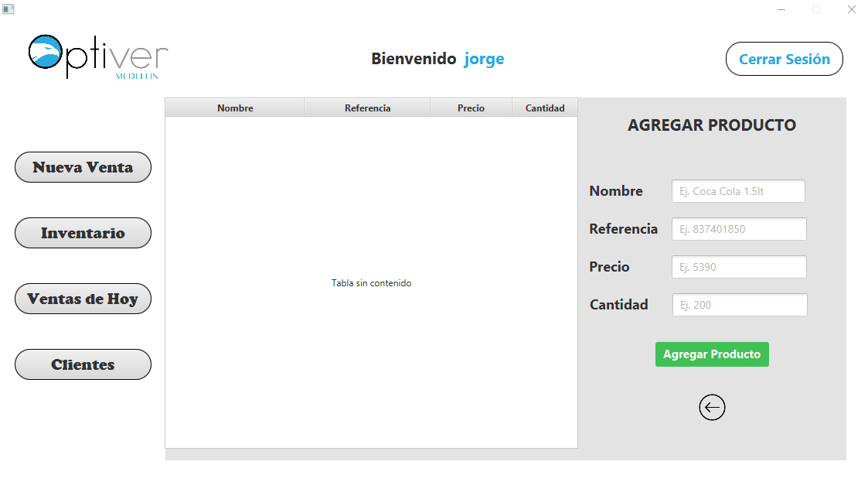Open the Inventario section

83,232
